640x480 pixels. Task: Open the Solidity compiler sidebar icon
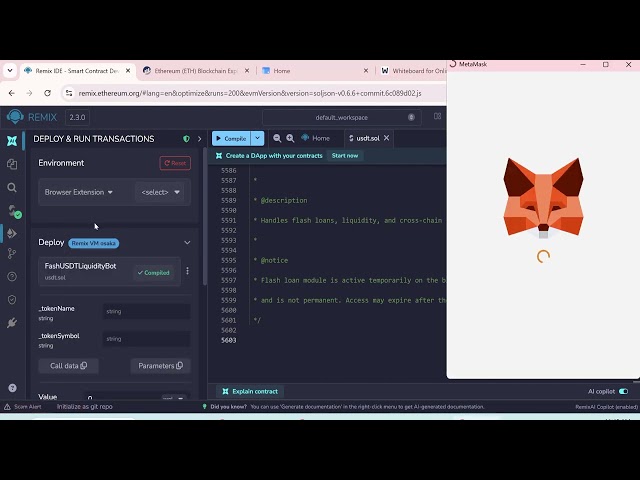click(x=13, y=211)
